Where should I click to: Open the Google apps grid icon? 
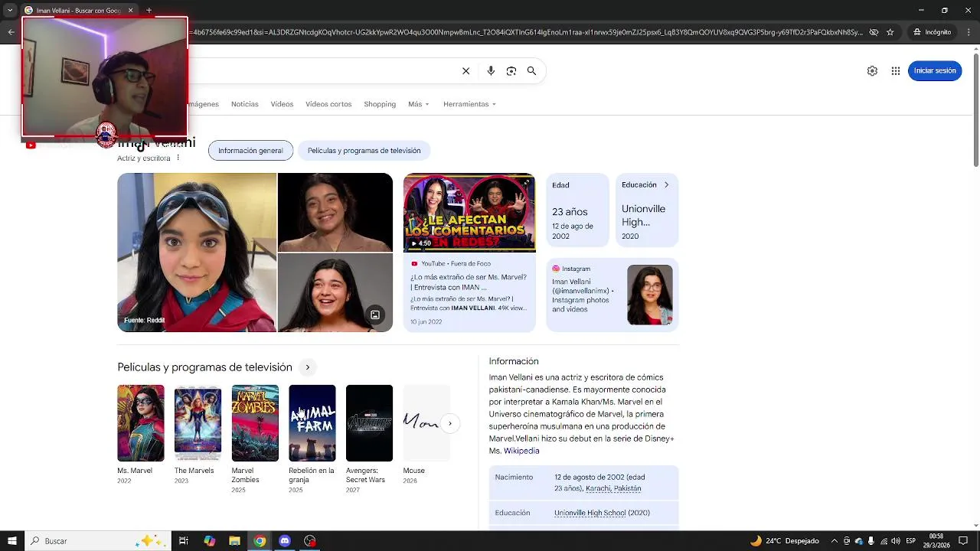coord(896,70)
